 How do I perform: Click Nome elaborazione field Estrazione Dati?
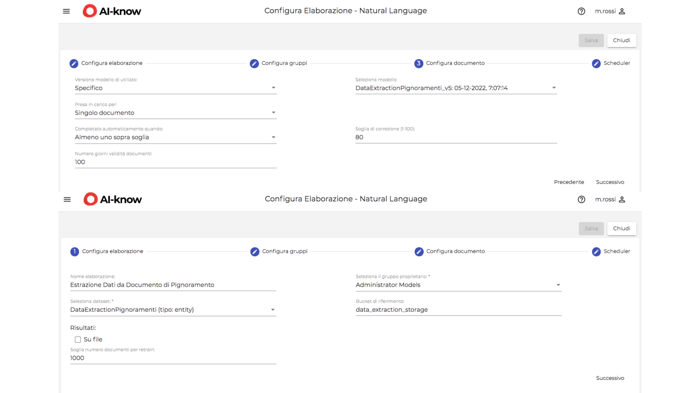(x=173, y=285)
